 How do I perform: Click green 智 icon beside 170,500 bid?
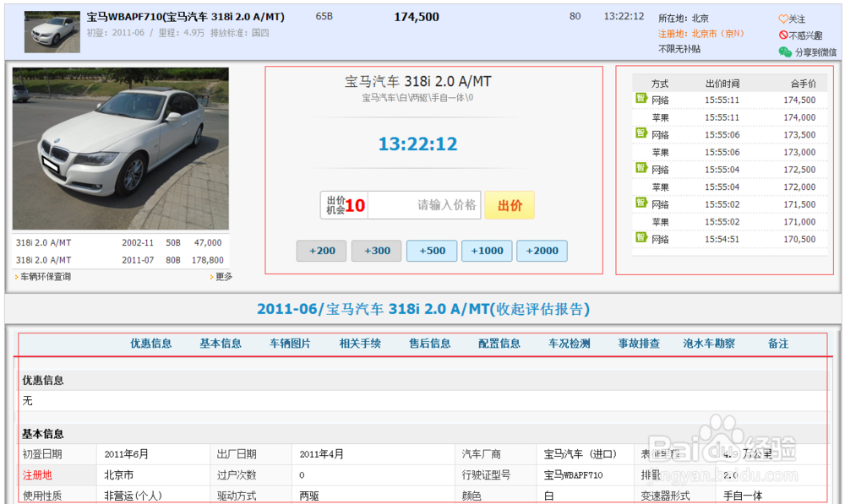(x=641, y=237)
